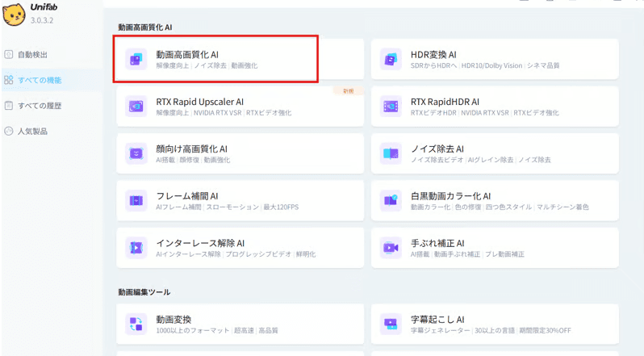
Task: Choose the 字幕起こし AI card
Action: 495,324
